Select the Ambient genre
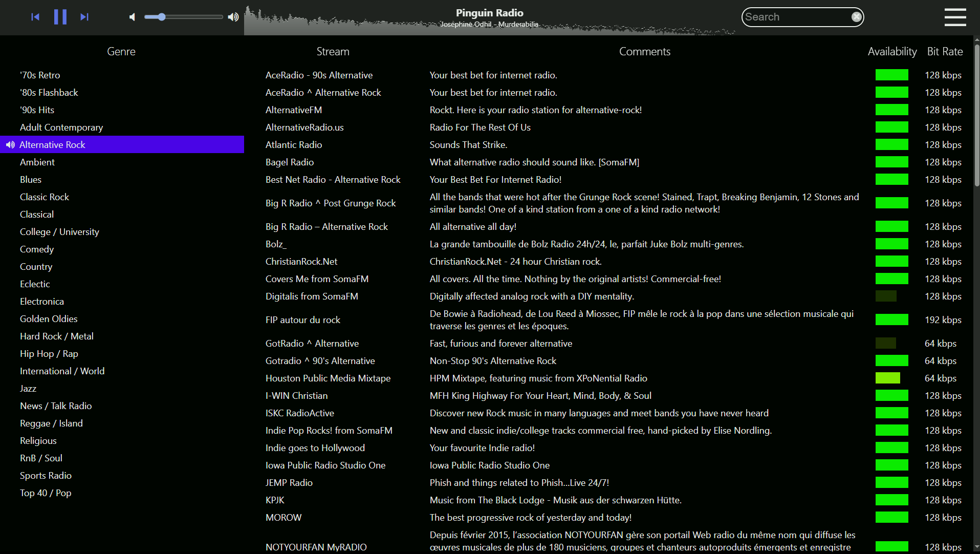Screen dimensions: 980x554 pyautogui.click(x=37, y=162)
